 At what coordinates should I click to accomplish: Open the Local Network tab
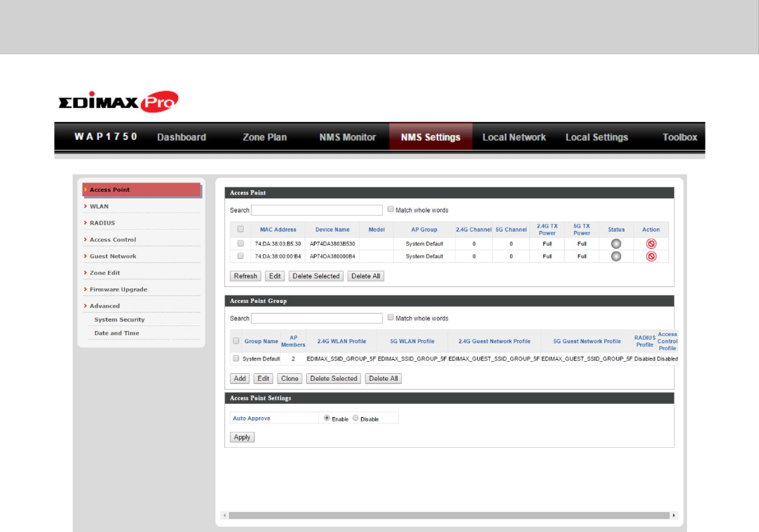click(x=514, y=137)
